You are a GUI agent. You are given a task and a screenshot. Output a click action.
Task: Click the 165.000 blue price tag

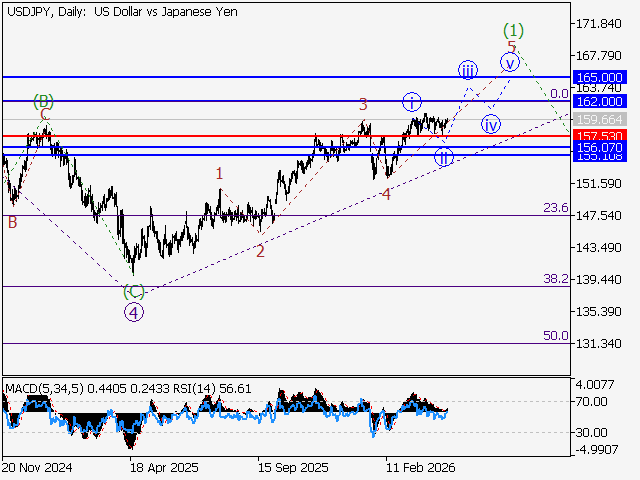pos(600,77)
